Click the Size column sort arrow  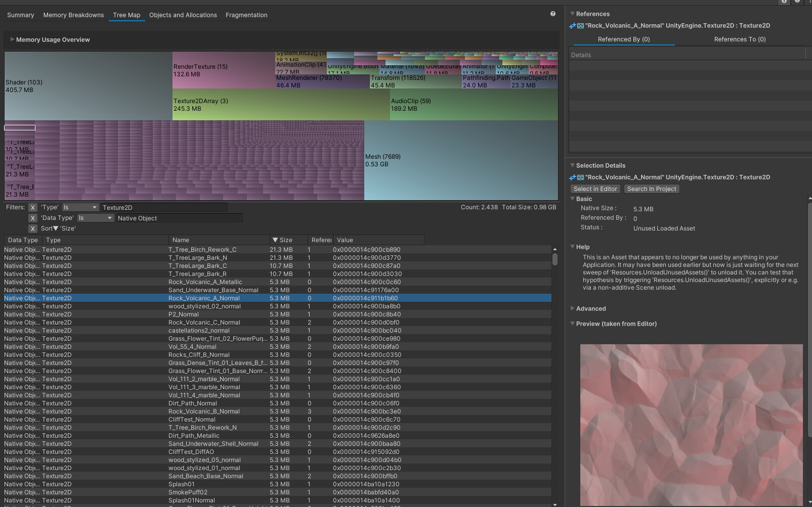point(275,240)
